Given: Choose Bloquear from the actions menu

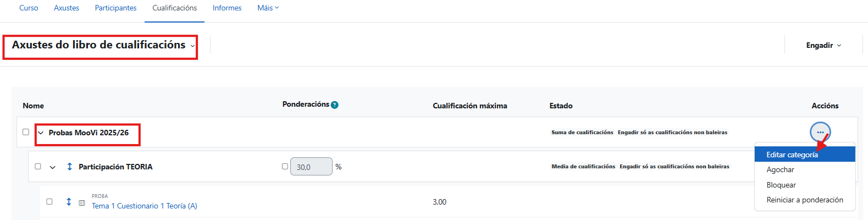Looking at the screenshot, I should [x=781, y=185].
